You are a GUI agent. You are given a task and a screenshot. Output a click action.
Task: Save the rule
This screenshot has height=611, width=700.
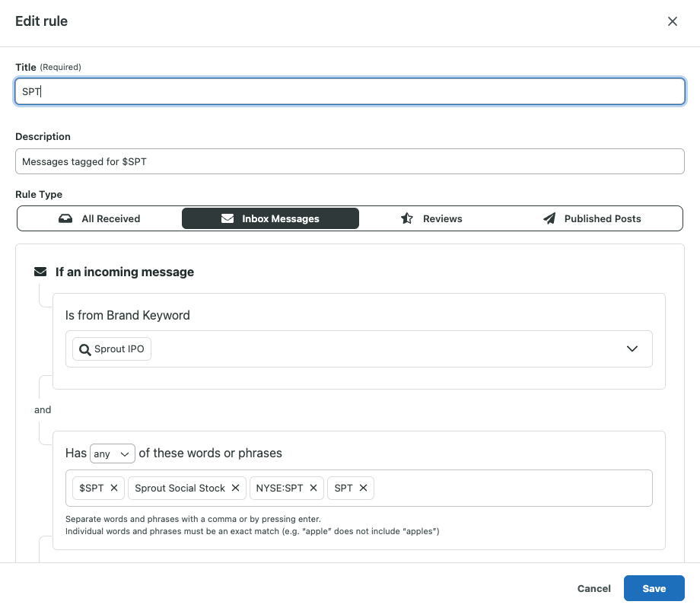[654, 588]
